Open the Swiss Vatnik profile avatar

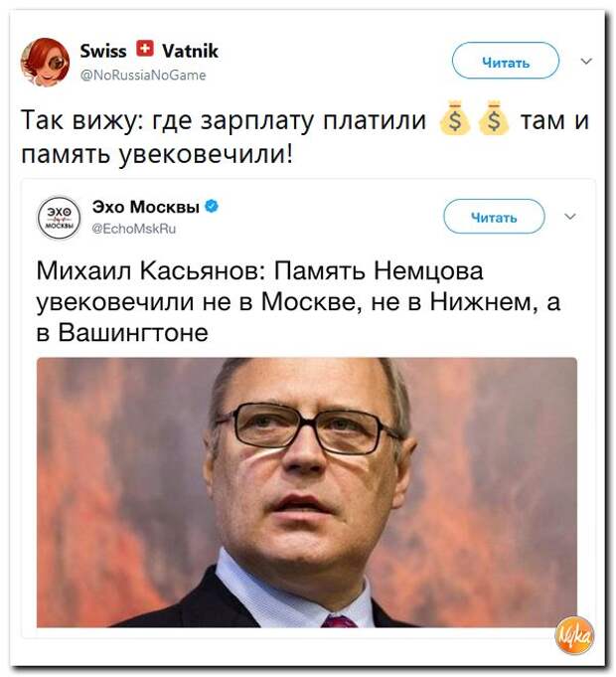click(x=45, y=62)
